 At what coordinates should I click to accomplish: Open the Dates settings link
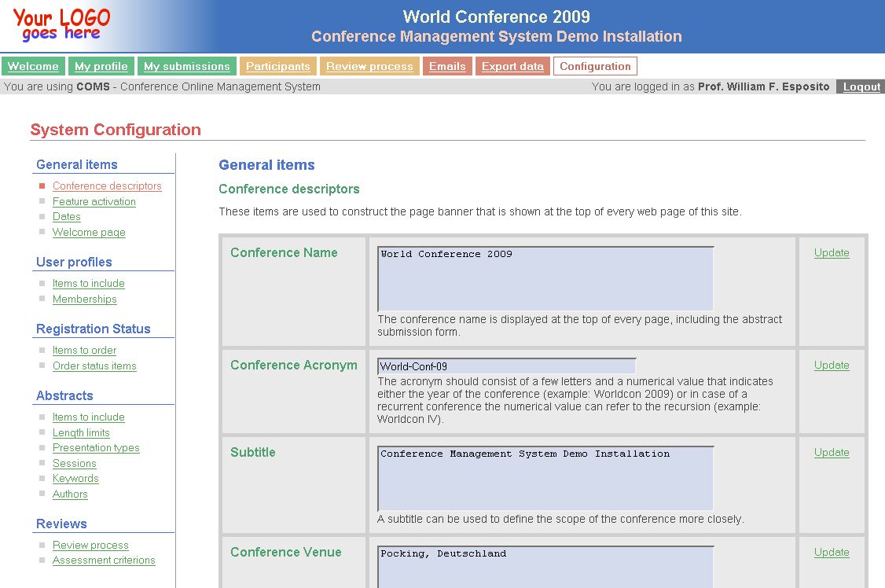click(x=67, y=217)
